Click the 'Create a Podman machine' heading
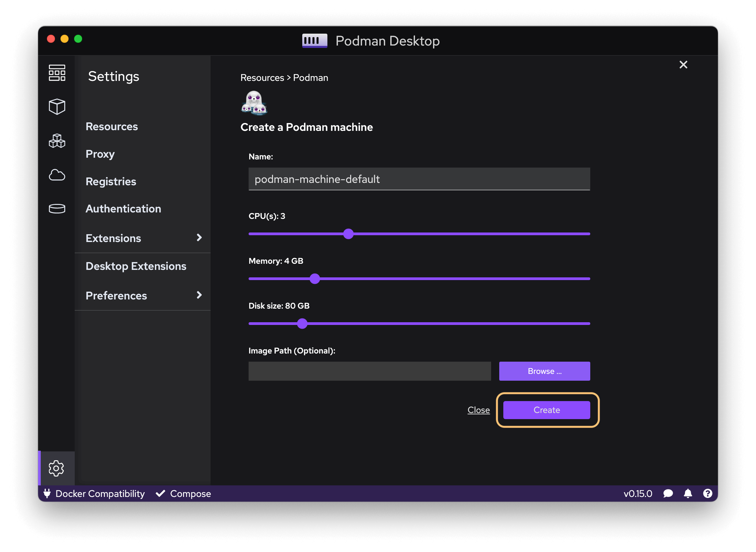 pos(307,127)
